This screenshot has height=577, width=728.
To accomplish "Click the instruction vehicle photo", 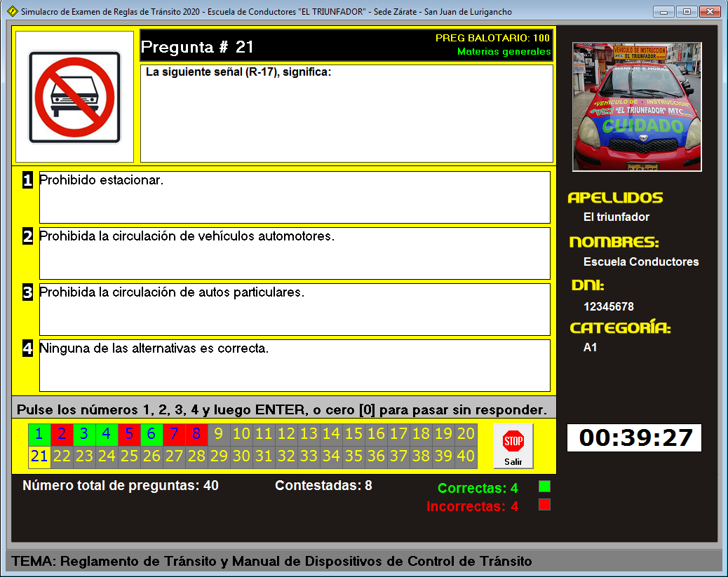I will pos(637,107).
